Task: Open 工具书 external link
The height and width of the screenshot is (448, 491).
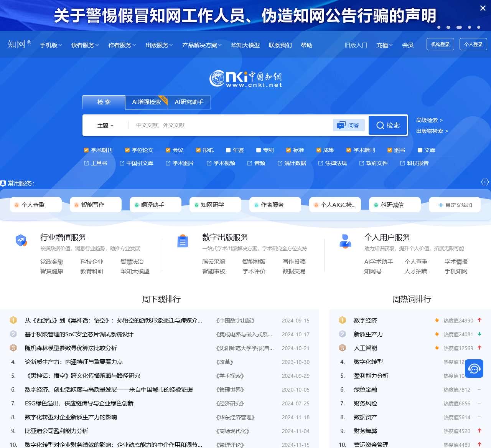Action: pos(96,163)
